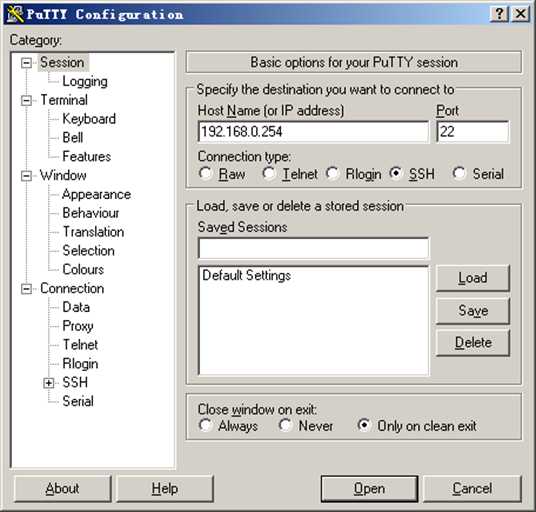The height and width of the screenshot is (512, 536).
Task: Pick the Serial connection type radio
Action: click(x=459, y=173)
